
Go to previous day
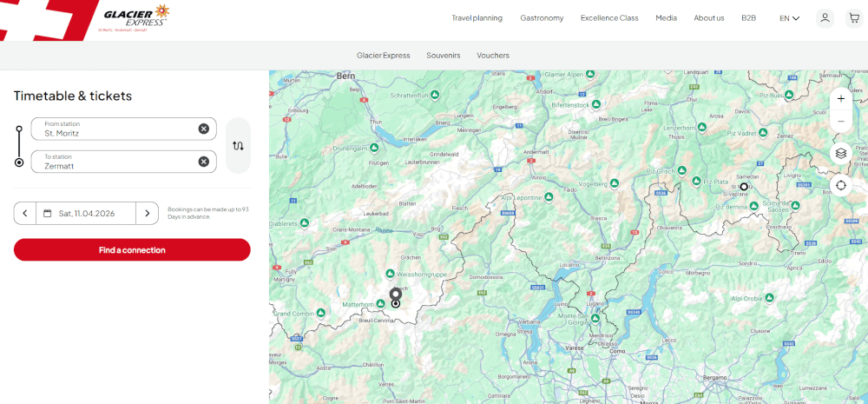(25, 213)
